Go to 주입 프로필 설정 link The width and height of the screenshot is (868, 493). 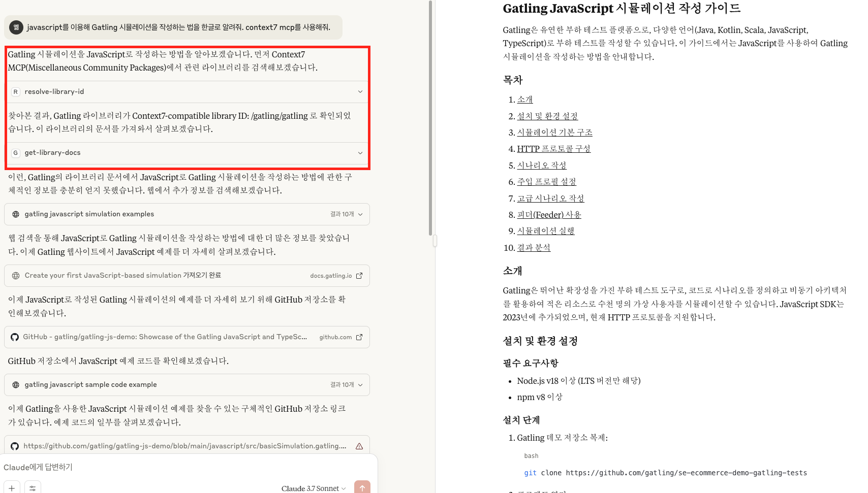(546, 182)
